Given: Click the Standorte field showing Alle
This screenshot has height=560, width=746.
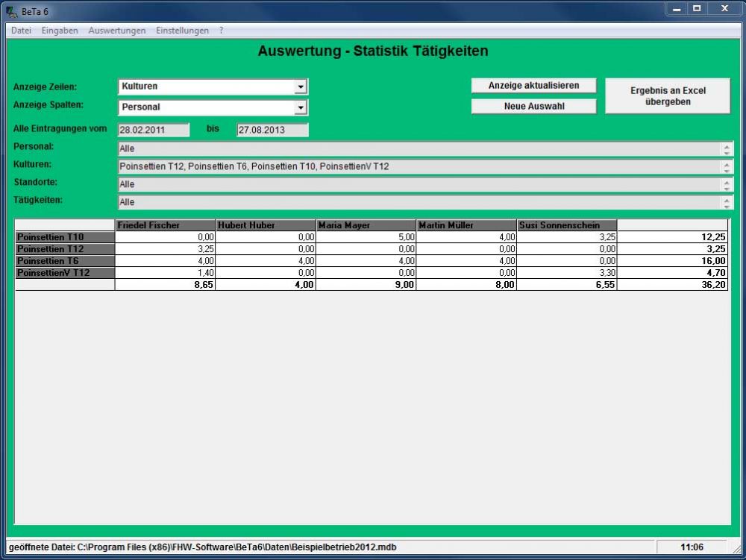Looking at the screenshot, I should pyautogui.click(x=419, y=184).
